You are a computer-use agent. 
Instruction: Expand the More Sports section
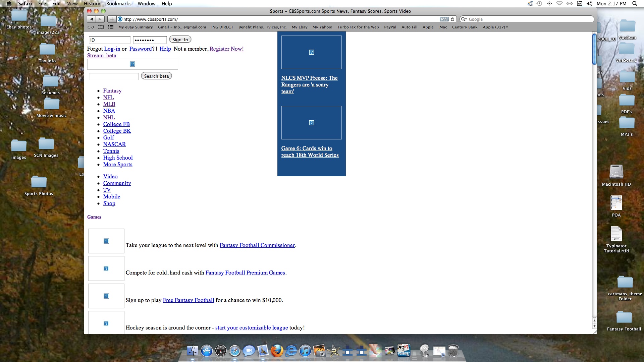point(118,165)
